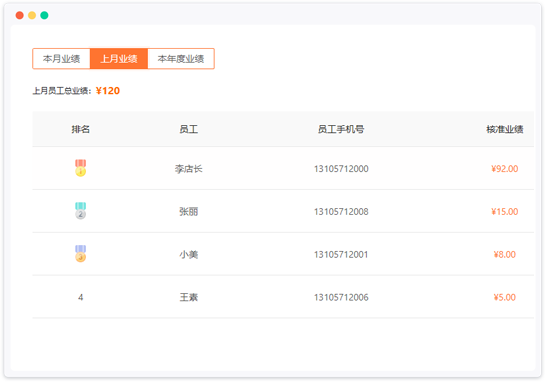Click the ¥120 total performance value
The width and height of the screenshot is (545, 382).
click(108, 91)
